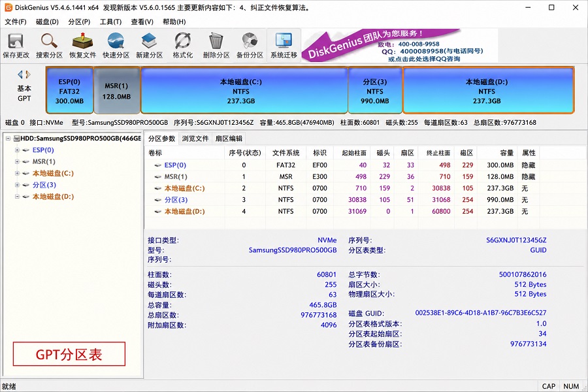Click the disk GUID value 002538E1-89C6
Screen dimensions: 588x392
[x=480, y=313]
